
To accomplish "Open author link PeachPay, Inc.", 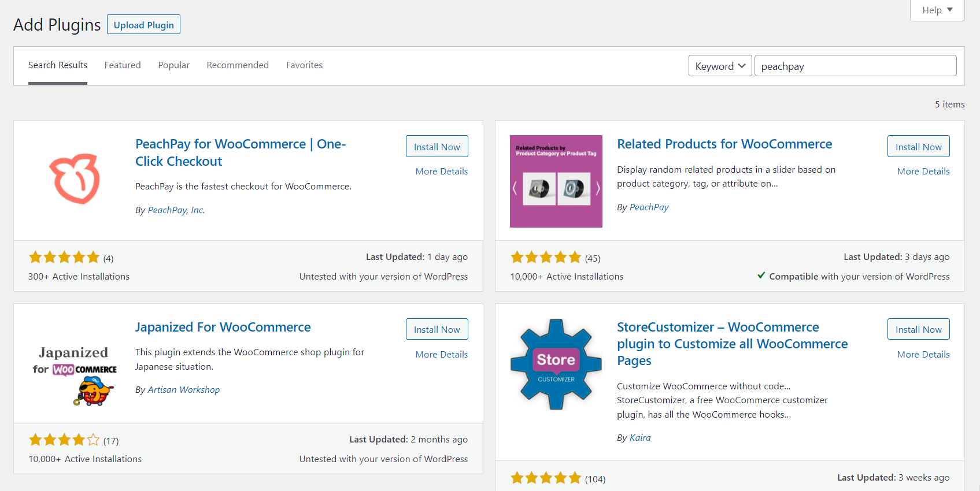I will click(x=176, y=210).
